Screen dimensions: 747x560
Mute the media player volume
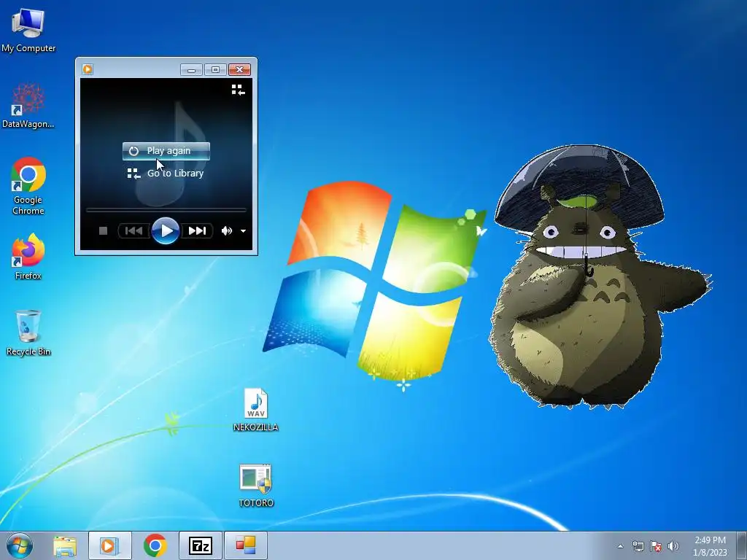(227, 231)
